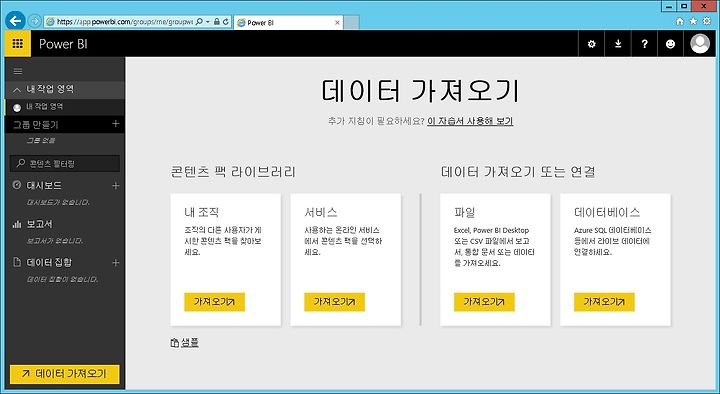720x394 pixels.
Task: Open the help question mark menu
Action: pyautogui.click(x=644, y=44)
